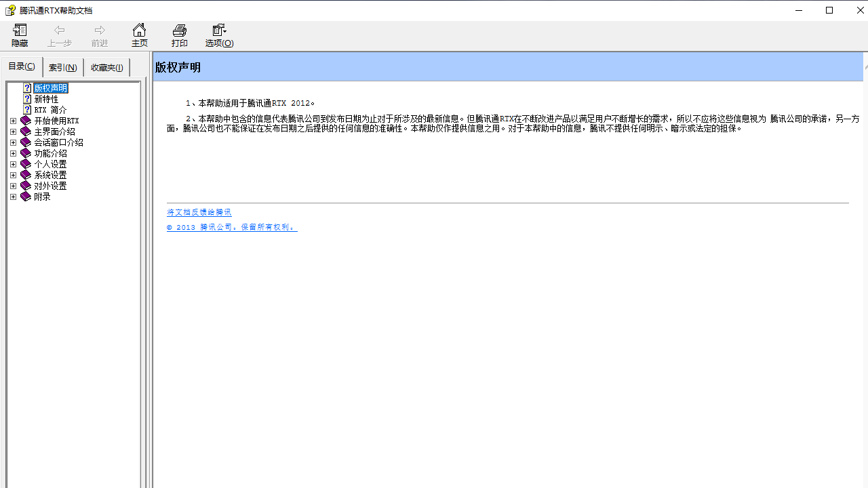This screenshot has height=488, width=868.
Task: Select the 主页 home icon
Action: [139, 35]
